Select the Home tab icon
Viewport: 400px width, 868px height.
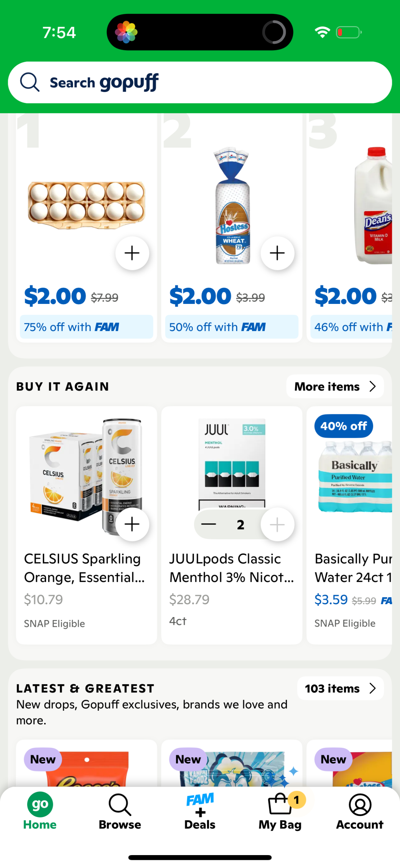pyautogui.click(x=40, y=804)
